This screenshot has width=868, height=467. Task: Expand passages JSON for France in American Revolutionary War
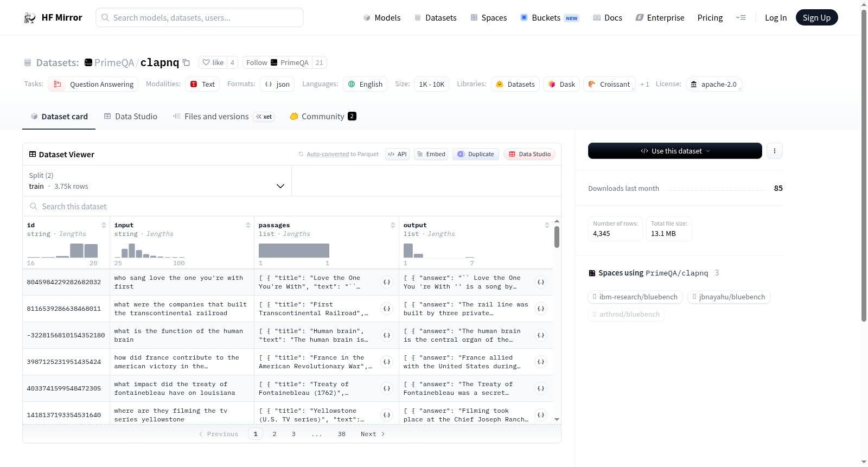(x=387, y=362)
